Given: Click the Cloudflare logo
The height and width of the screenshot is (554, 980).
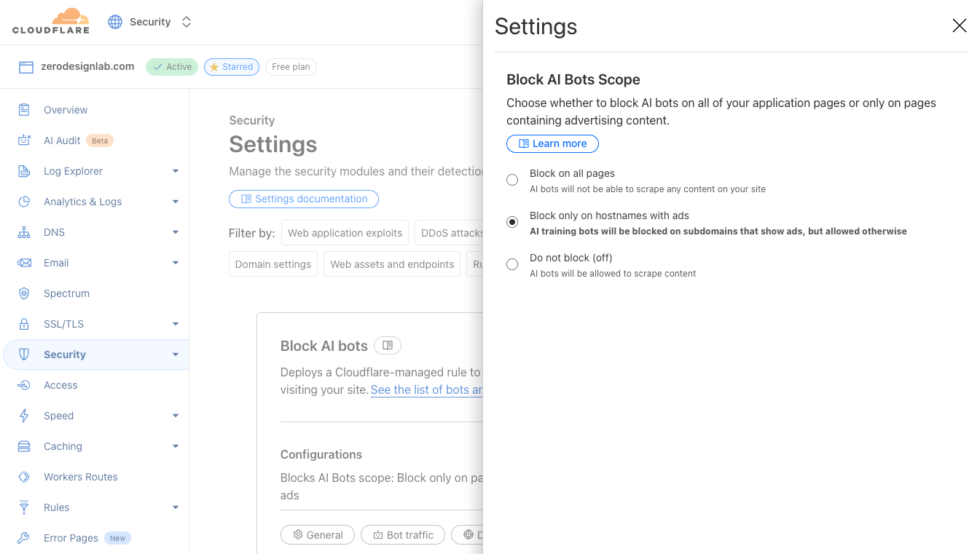Looking at the screenshot, I should click(51, 21).
